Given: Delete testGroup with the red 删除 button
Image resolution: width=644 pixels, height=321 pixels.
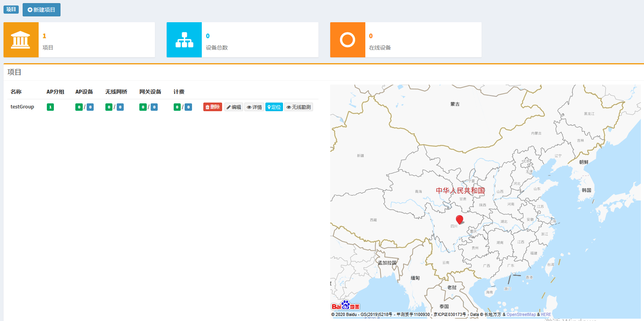Looking at the screenshot, I should (213, 107).
